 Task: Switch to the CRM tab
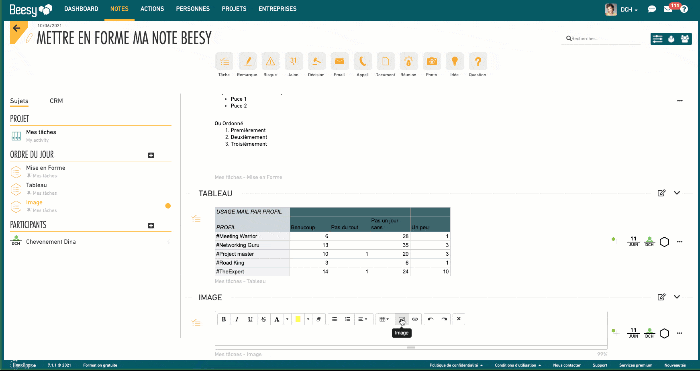(56, 101)
